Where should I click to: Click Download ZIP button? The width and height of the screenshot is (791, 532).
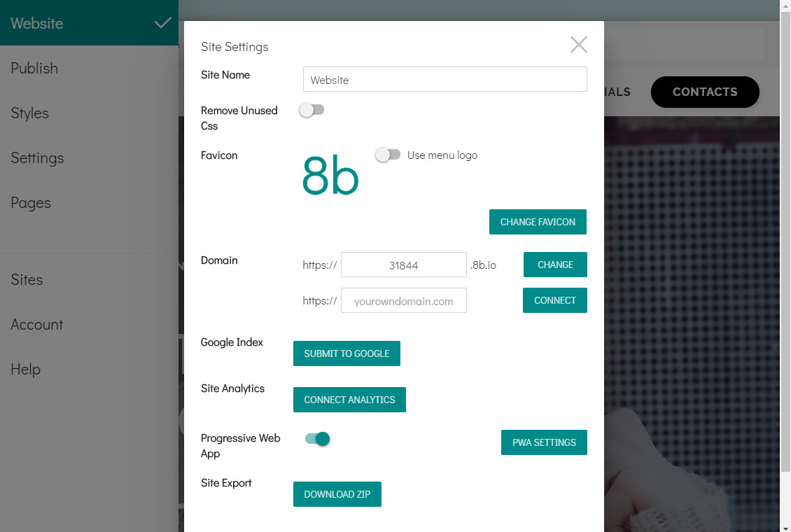pos(337,494)
